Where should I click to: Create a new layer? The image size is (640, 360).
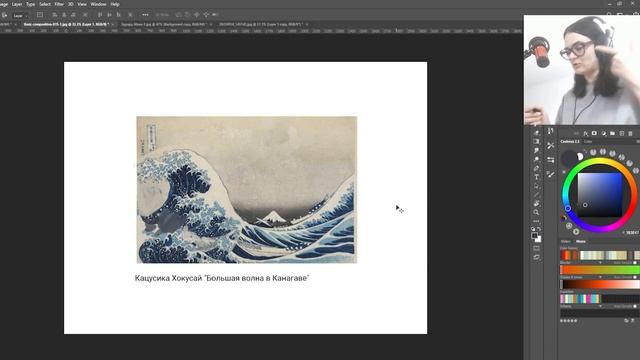pyautogui.click(x=622, y=133)
